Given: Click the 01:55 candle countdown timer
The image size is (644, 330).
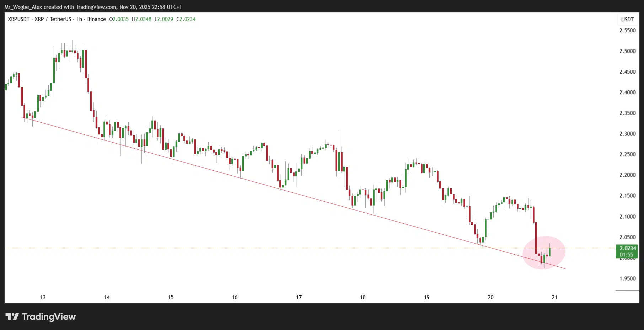Looking at the screenshot, I should [627, 255].
